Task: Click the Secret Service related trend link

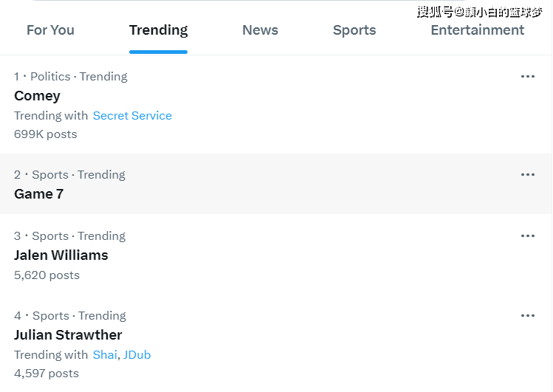Action: [x=132, y=116]
